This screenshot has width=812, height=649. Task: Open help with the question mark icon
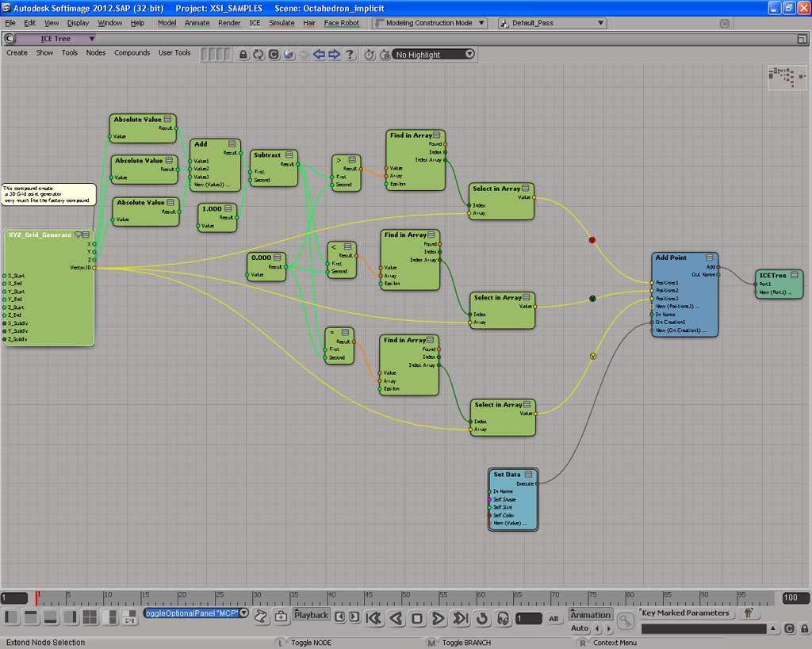click(349, 55)
